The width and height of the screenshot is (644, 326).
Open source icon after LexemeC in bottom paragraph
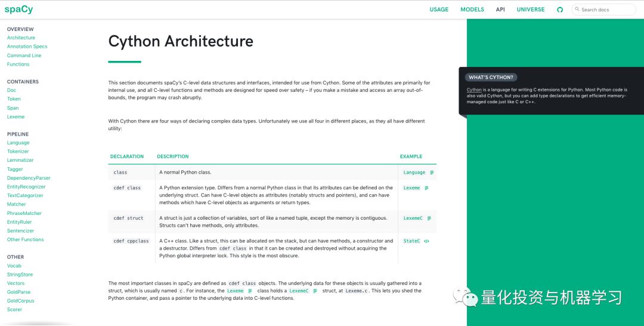click(315, 291)
